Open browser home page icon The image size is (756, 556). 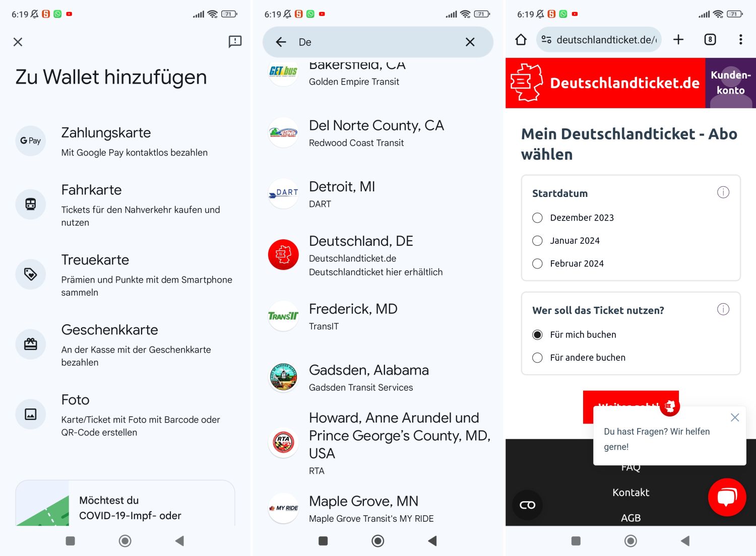(521, 40)
